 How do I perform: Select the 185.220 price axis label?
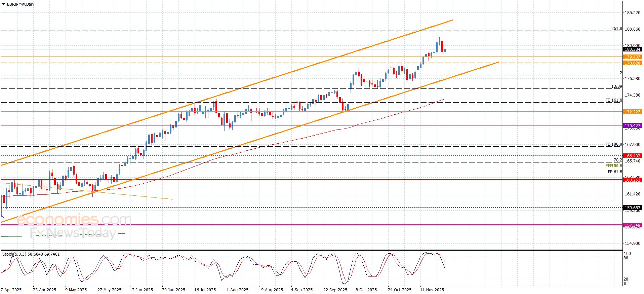[x=632, y=13]
